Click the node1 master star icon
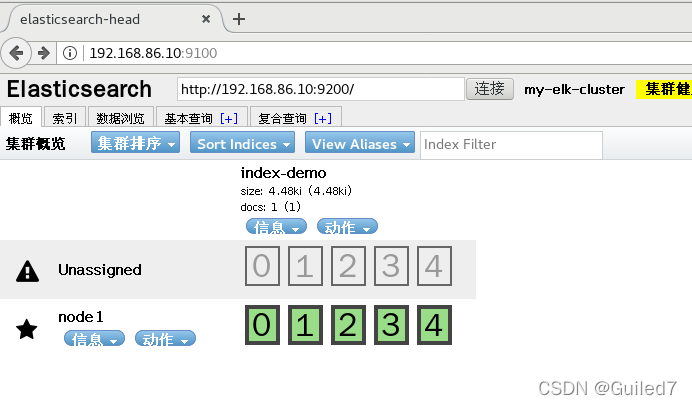 tap(26, 329)
